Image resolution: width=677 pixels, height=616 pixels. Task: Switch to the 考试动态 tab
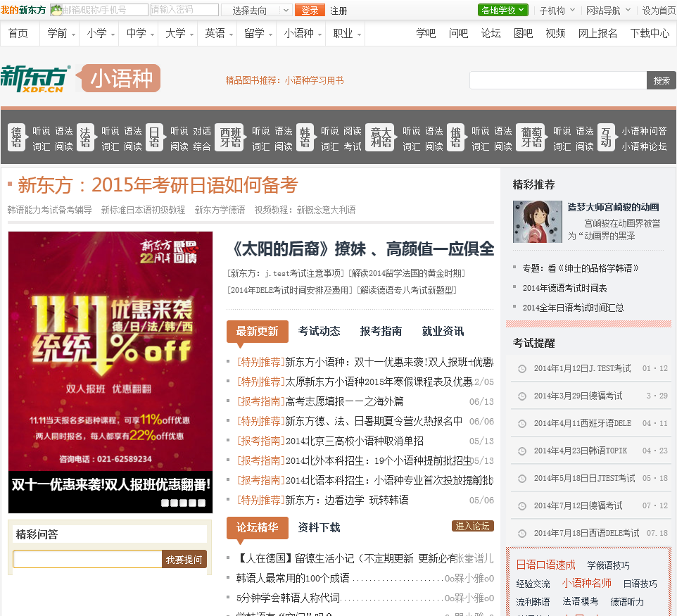coord(319,332)
